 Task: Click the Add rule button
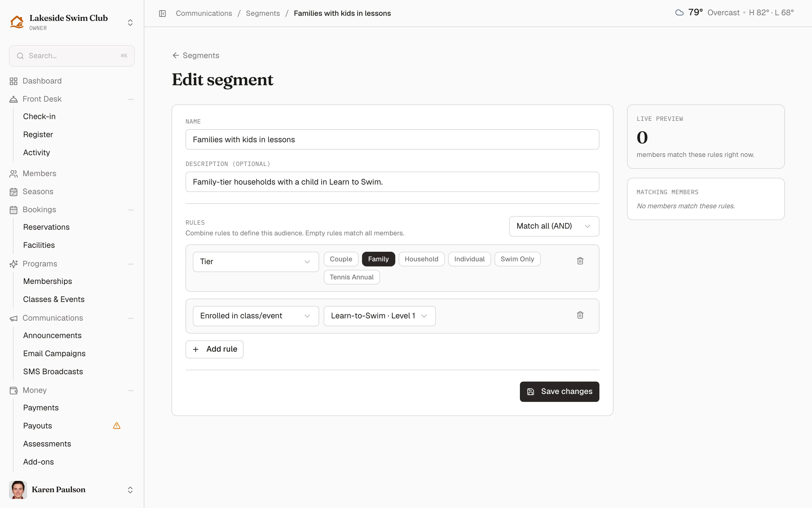[214, 349]
